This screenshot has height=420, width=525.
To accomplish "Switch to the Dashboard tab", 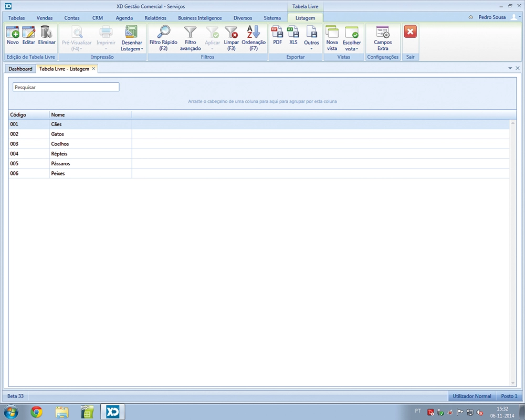I will (x=20, y=69).
